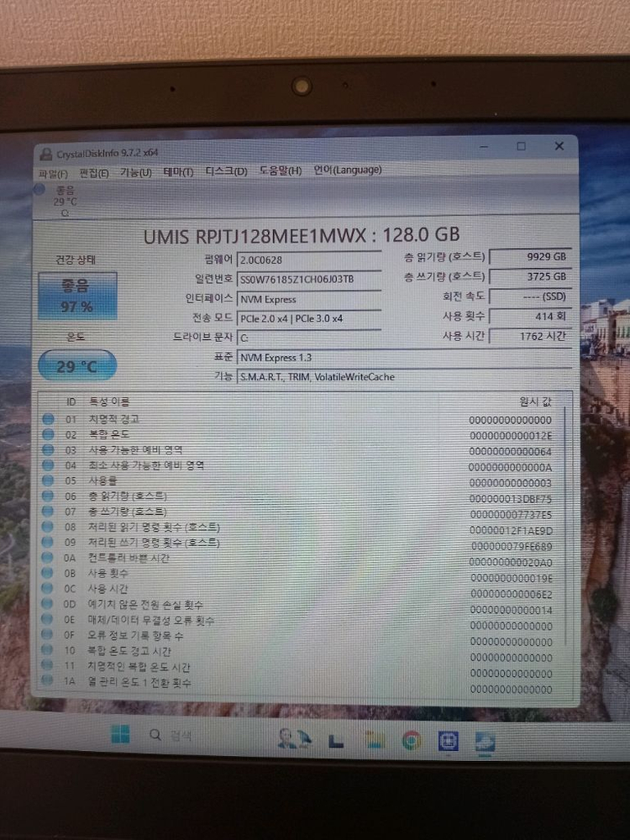This screenshot has width=630, height=840.
Task: Open File Explorer from the taskbar
Action: tap(375, 739)
